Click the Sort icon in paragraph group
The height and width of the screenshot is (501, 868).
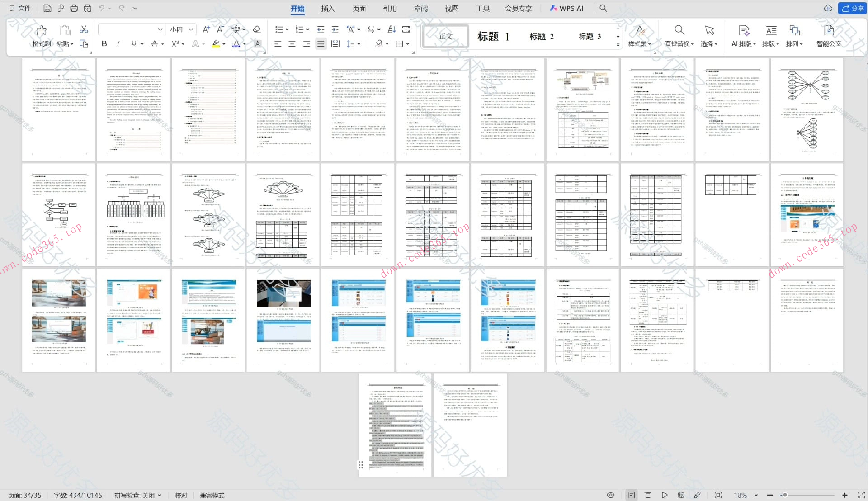click(392, 29)
